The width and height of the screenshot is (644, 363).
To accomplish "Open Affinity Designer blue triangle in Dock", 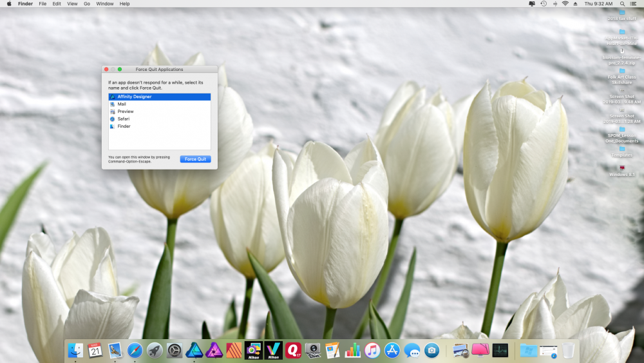I will tap(194, 351).
